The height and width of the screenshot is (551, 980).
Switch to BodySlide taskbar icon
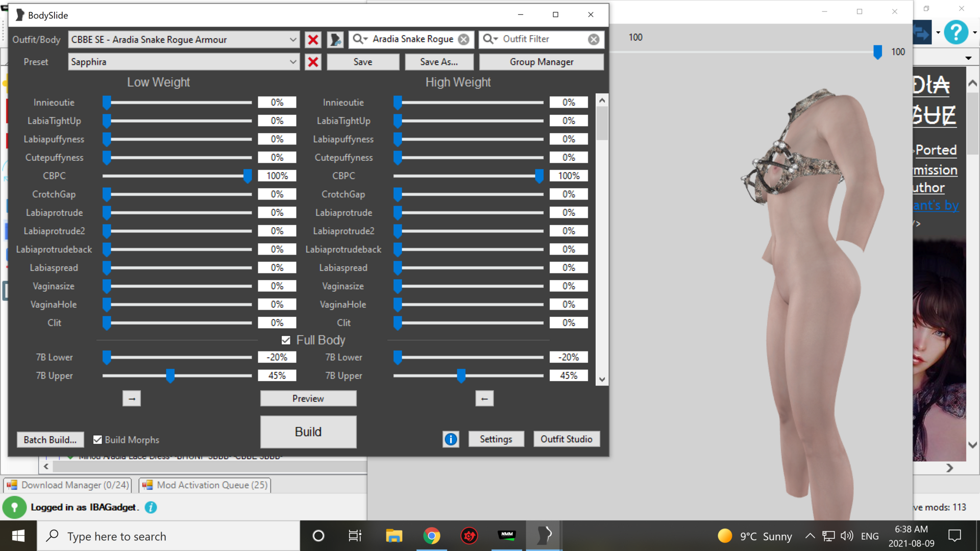(545, 536)
